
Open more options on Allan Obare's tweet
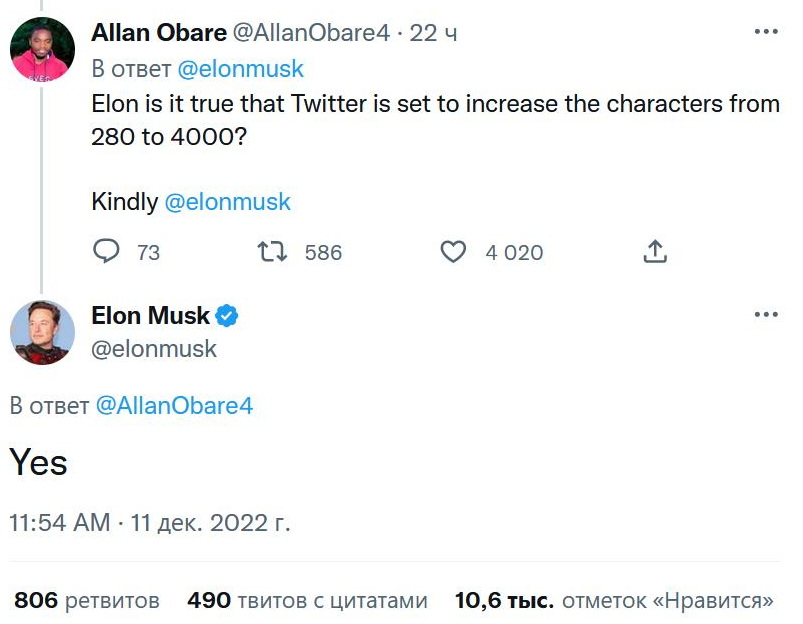pos(765,32)
